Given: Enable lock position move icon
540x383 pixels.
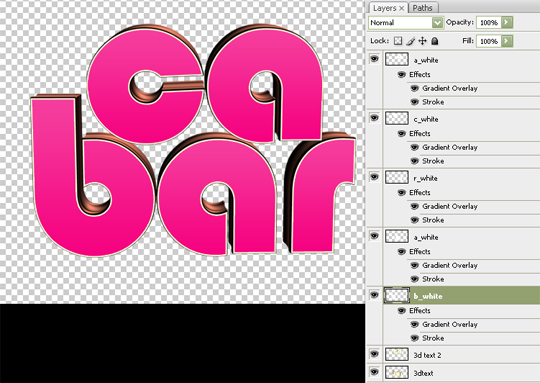Looking at the screenshot, I should (x=423, y=41).
